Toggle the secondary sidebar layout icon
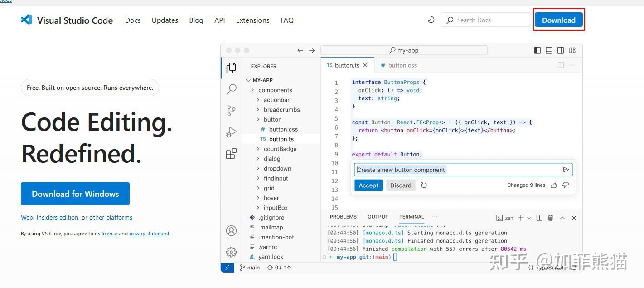 pos(561,50)
